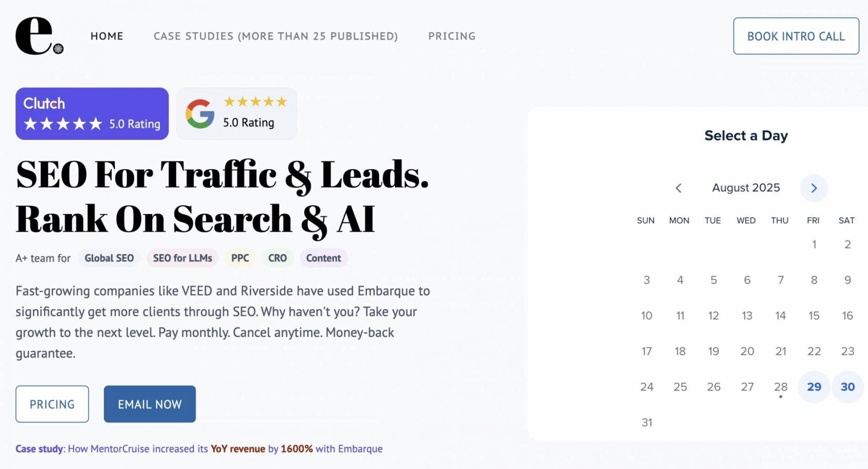The width and height of the screenshot is (868, 469).
Task: Click the Embarque 'e' logo
Action: [39, 36]
